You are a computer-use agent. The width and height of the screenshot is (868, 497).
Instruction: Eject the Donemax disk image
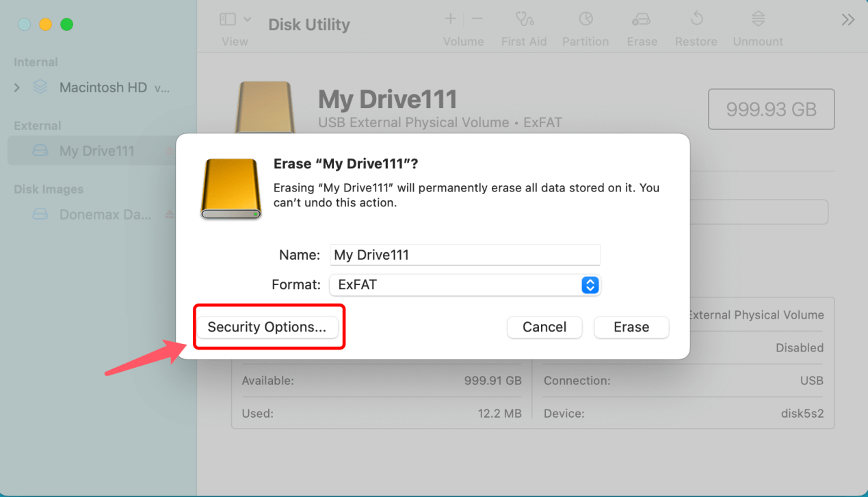click(168, 214)
